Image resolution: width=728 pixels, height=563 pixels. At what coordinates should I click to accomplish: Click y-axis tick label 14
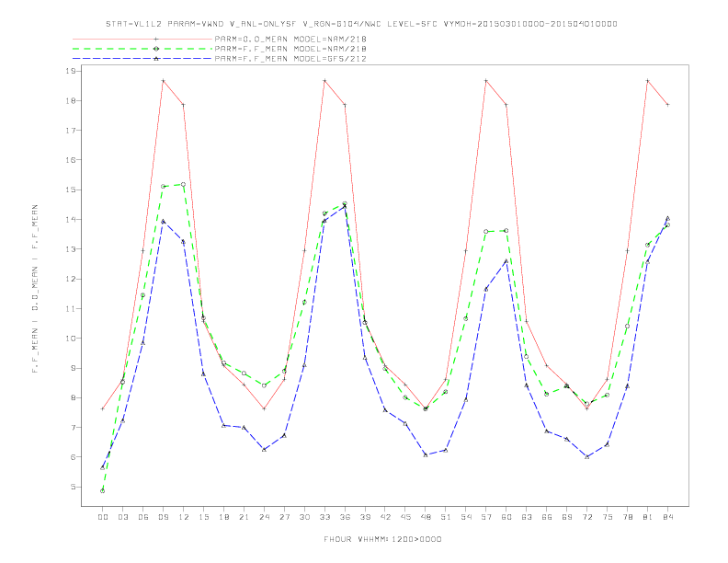(71, 219)
